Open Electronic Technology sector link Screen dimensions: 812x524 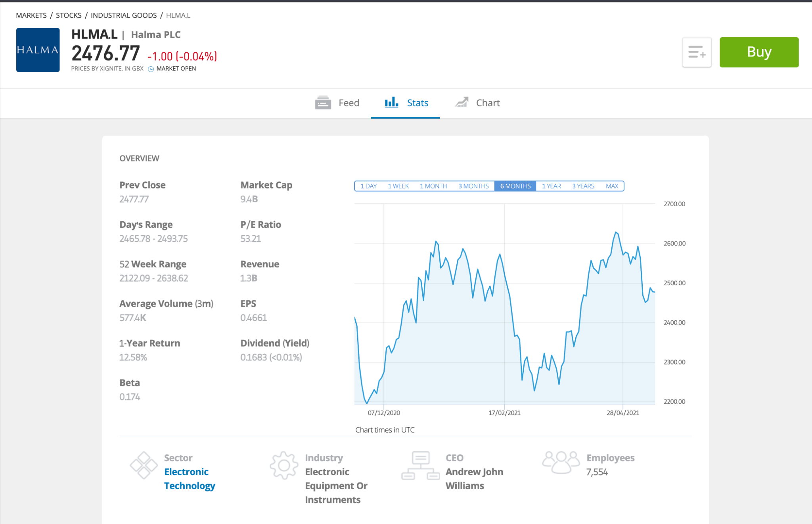[x=190, y=479]
